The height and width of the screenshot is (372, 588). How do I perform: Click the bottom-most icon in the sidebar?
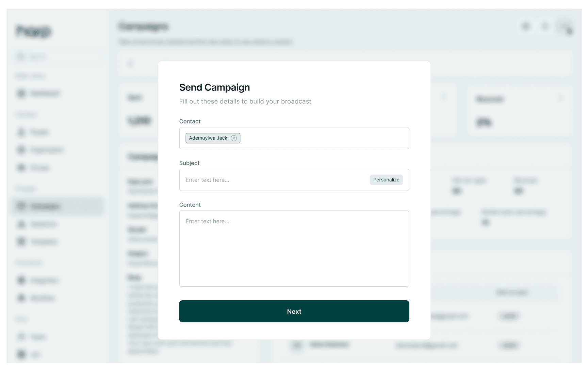(x=21, y=355)
